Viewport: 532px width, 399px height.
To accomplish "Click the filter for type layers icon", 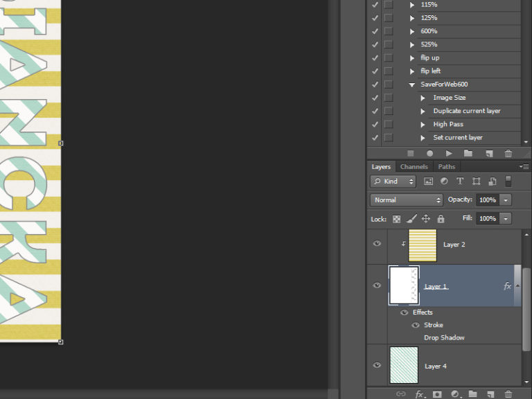I will [x=460, y=181].
